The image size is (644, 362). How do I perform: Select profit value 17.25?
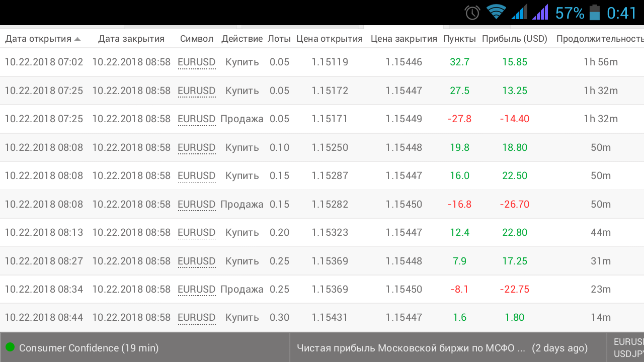coord(515,261)
